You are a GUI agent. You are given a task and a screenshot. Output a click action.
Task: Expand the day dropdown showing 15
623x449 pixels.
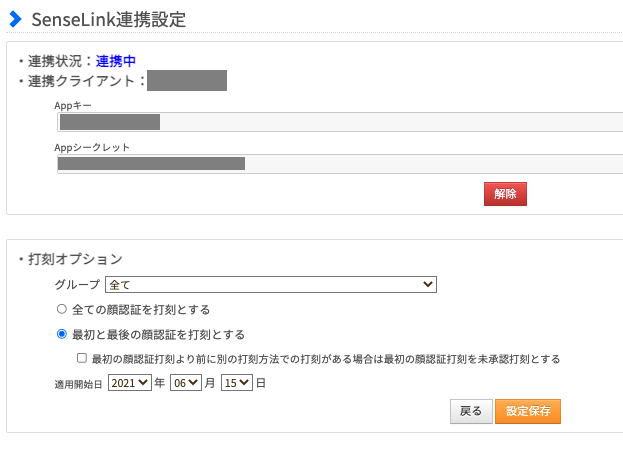[237, 382]
